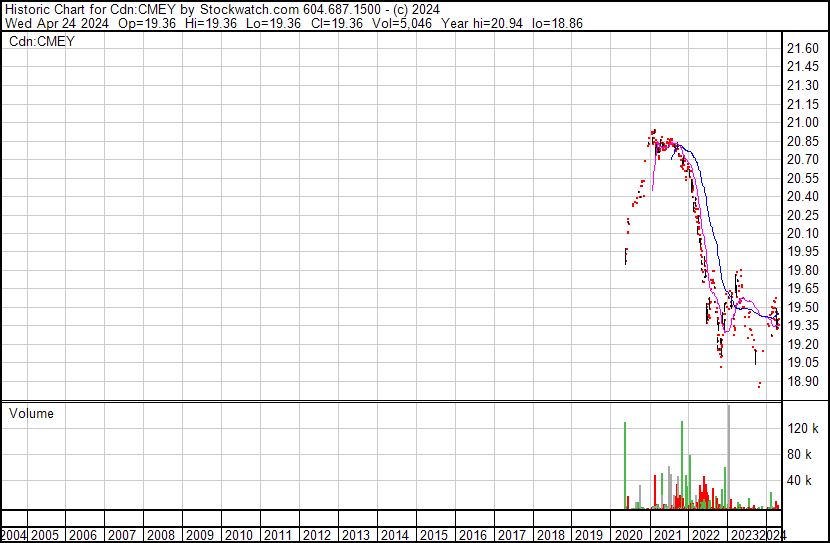
Task: Click the tallest gray volume bar in 2023
Action: (x=729, y=457)
